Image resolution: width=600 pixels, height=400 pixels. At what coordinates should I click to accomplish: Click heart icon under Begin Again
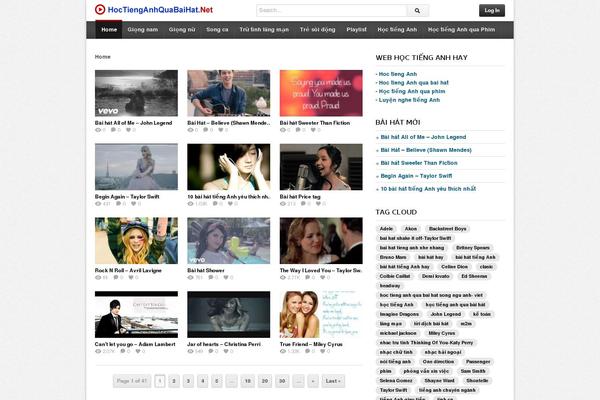(x=134, y=204)
